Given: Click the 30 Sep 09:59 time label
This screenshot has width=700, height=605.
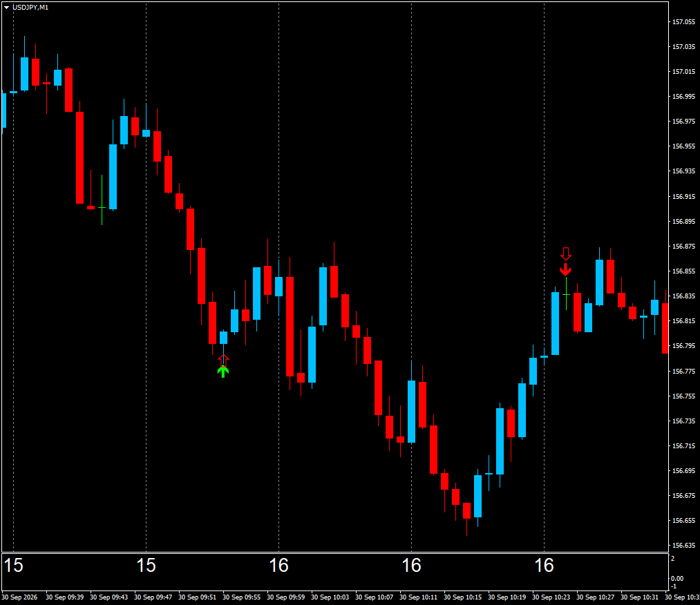Looking at the screenshot, I should [x=285, y=597].
